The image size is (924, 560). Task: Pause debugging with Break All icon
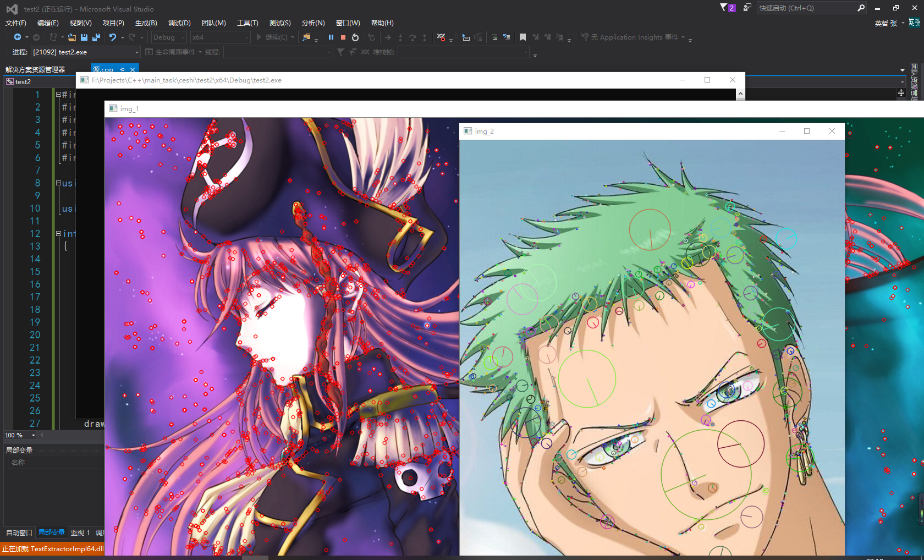pyautogui.click(x=331, y=37)
